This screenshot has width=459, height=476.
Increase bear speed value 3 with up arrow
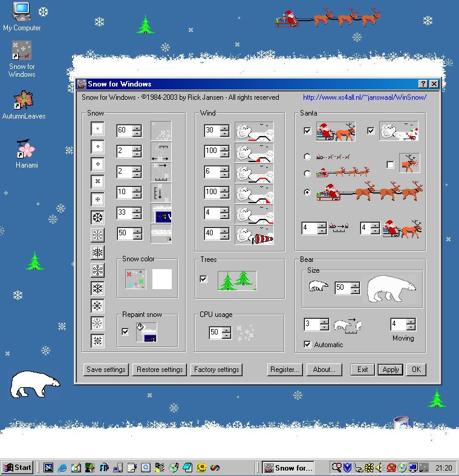point(325,321)
